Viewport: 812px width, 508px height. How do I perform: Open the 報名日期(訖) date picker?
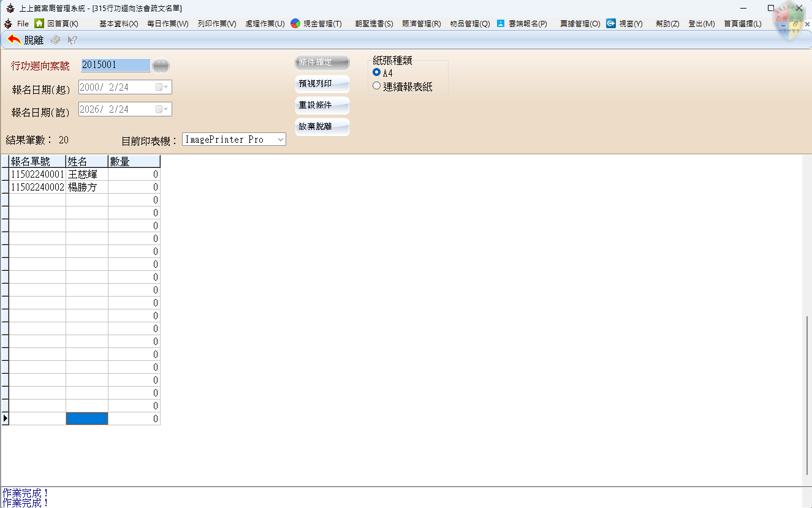161,109
